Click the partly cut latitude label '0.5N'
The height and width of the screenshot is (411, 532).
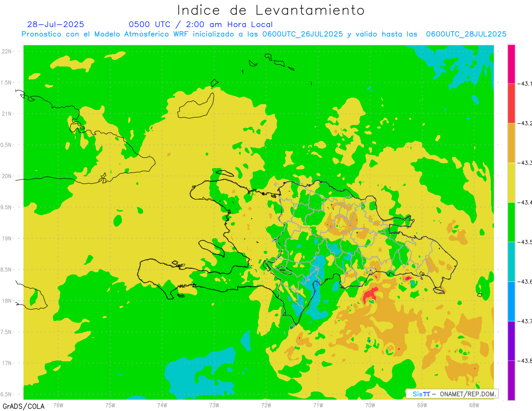[6, 145]
